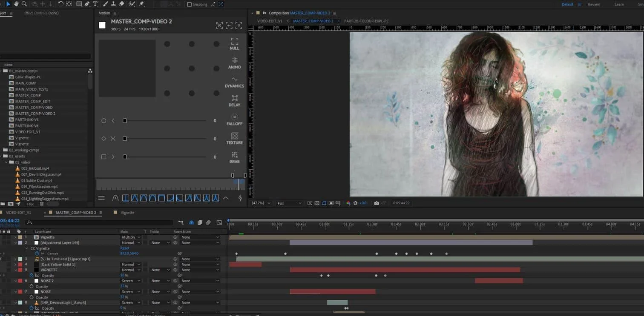Open the Effect Controls (none) tab
The width and height of the screenshot is (644, 316).
point(41,13)
